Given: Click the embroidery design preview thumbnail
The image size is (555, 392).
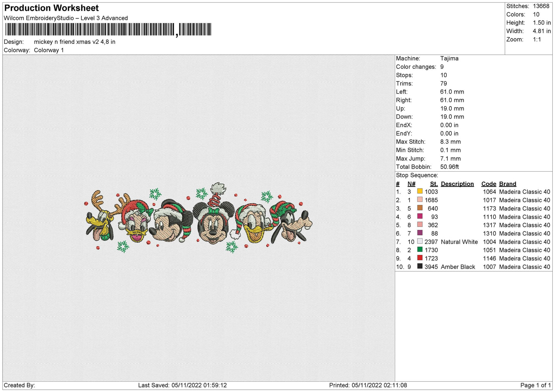Looking at the screenshot, I should click(x=199, y=218).
